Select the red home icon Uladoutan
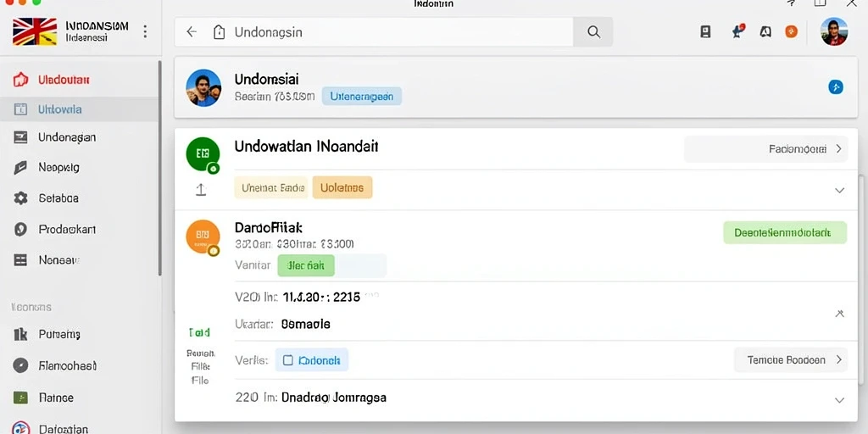 pos(20,80)
